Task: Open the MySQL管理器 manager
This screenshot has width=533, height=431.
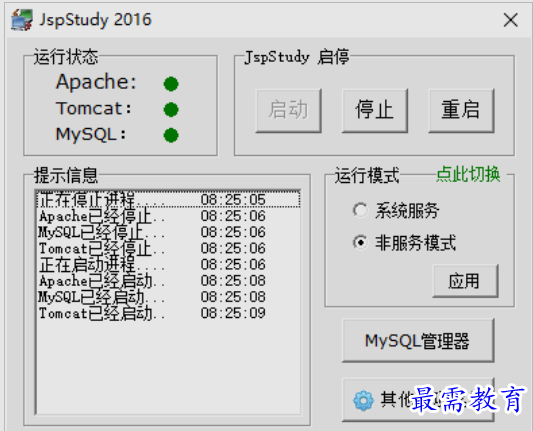Action: point(418,341)
